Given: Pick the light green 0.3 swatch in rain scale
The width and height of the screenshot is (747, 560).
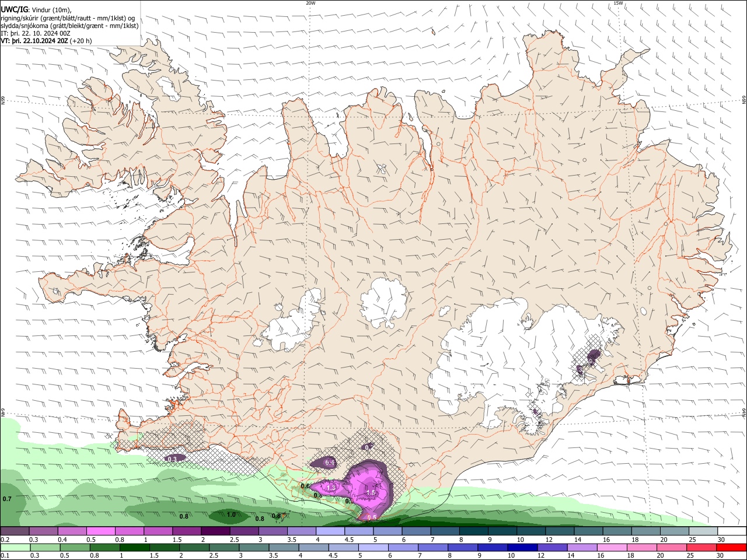Looking at the screenshot, I should click(44, 548).
